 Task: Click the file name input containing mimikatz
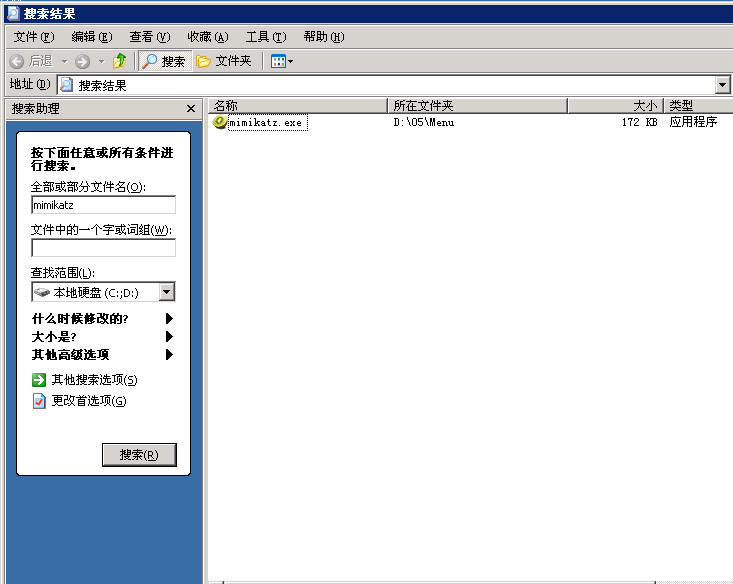pos(103,205)
